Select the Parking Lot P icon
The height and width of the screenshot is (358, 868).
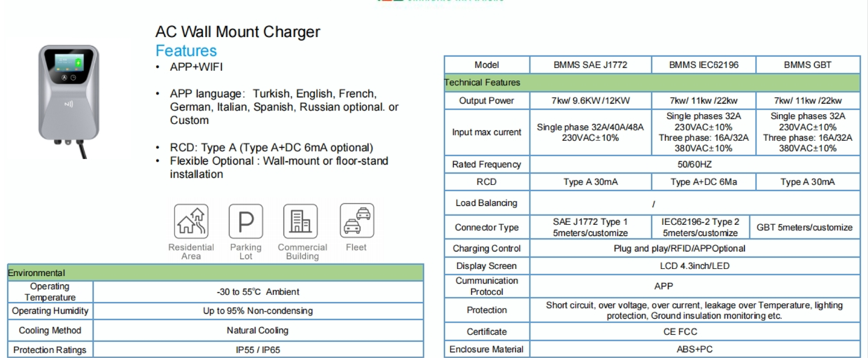click(x=246, y=223)
